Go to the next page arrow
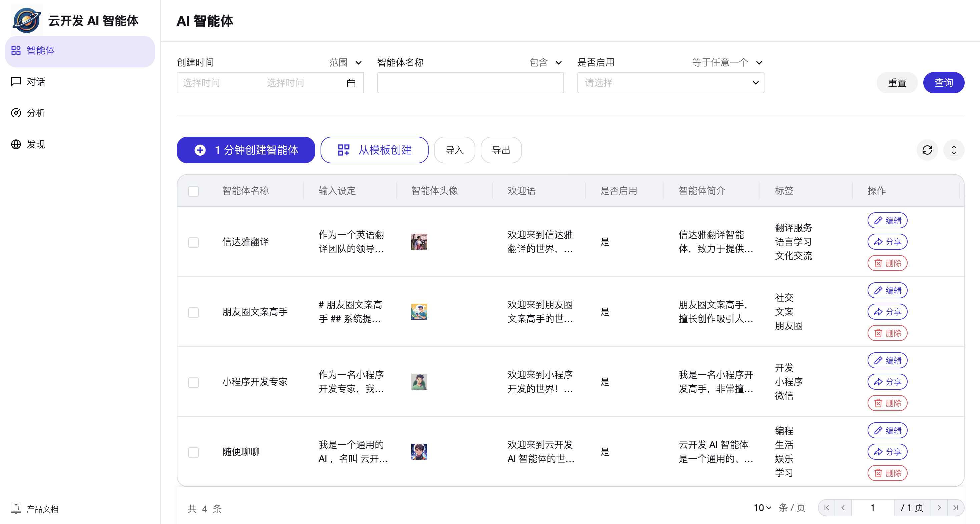This screenshot has width=980, height=524. coord(939,508)
